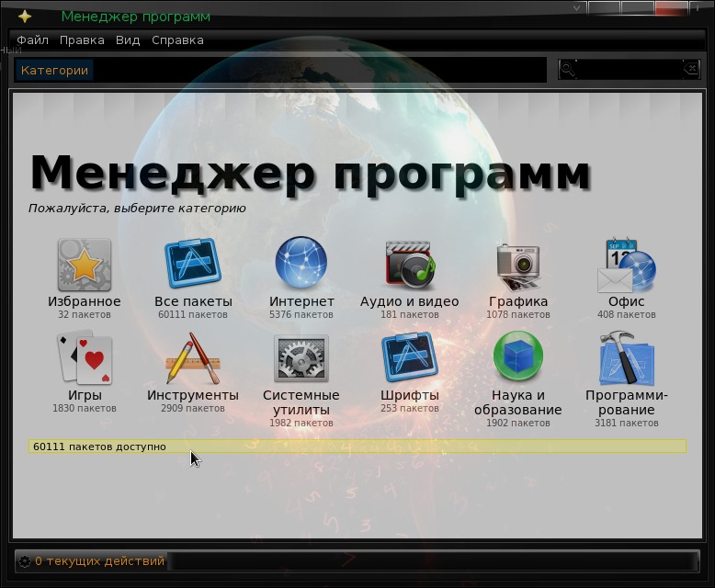Click the 5376 пакетов count text
The width and height of the screenshot is (715, 588).
tap(301, 314)
